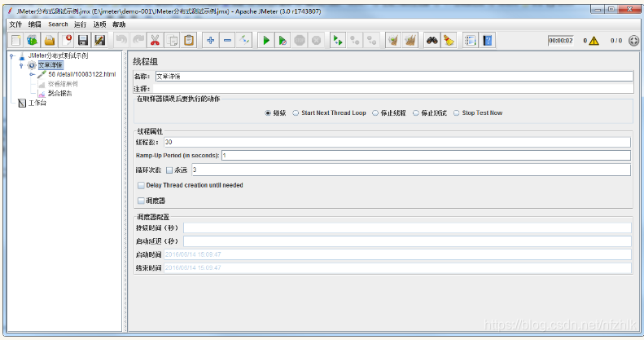This screenshot has width=644, height=340.
Task: Click the Reset Search icon
Action: point(449,40)
